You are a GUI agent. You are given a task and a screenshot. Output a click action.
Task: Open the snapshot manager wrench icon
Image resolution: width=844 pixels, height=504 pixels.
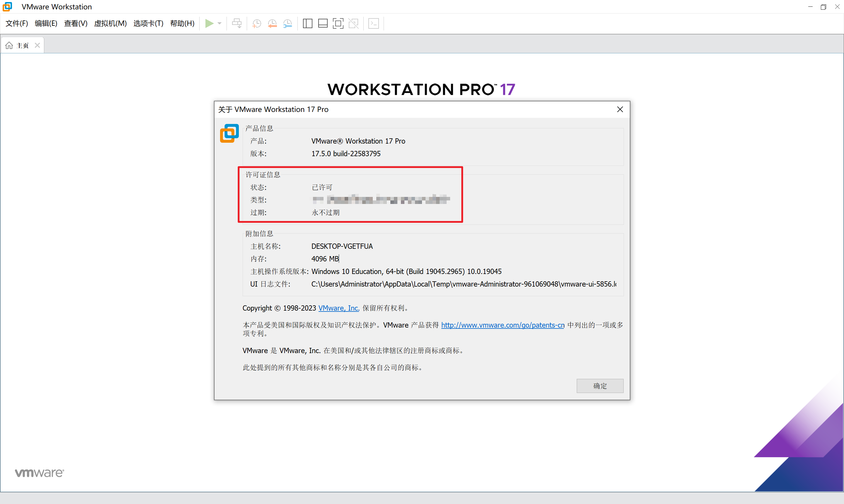tap(287, 23)
